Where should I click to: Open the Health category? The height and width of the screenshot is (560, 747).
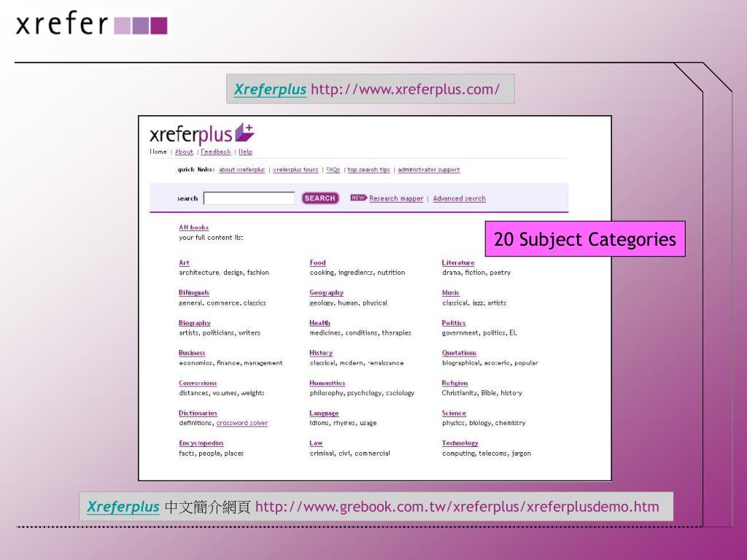click(x=320, y=323)
